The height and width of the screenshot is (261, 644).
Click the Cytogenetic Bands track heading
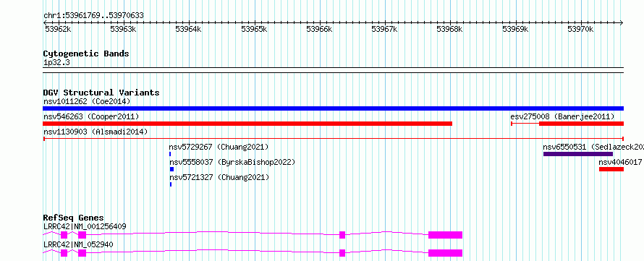86,54
